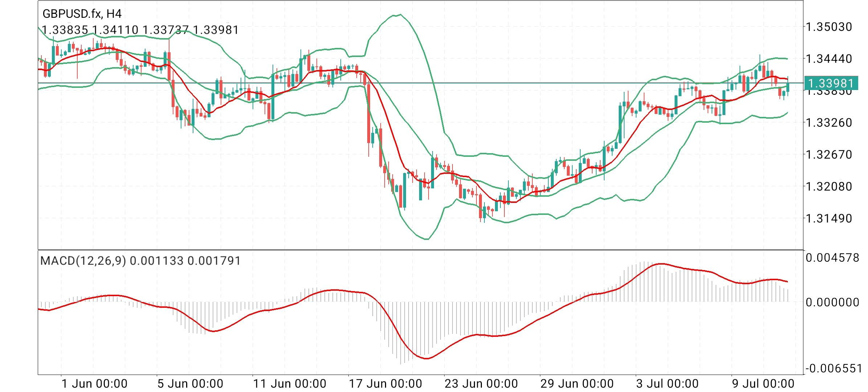Click the MACD axis value 0.004578
This screenshot has height=392, width=868.
(832, 258)
